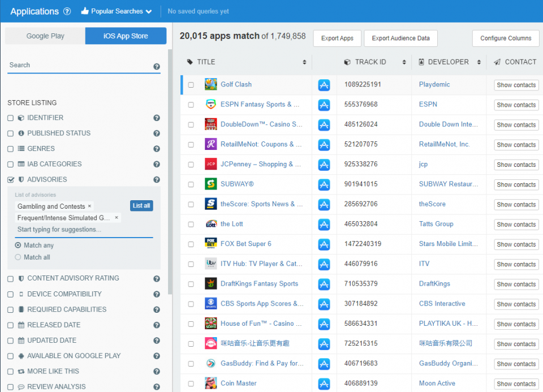Open help for the PUBLISHED STATUS filter
The height and width of the screenshot is (392, 543).
click(x=157, y=133)
